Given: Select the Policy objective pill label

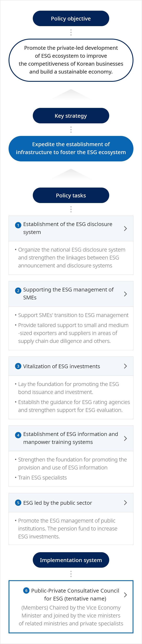Looking at the screenshot, I should tap(71, 18).
